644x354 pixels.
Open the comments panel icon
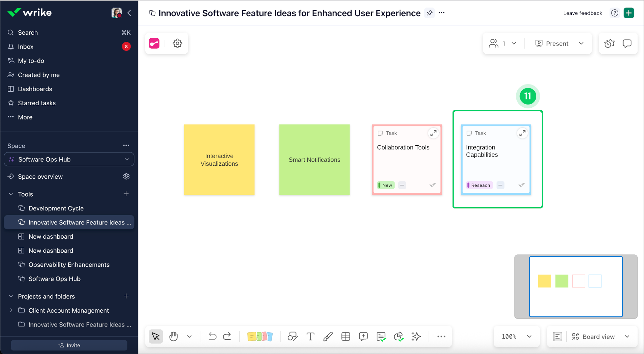tap(627, 43)
